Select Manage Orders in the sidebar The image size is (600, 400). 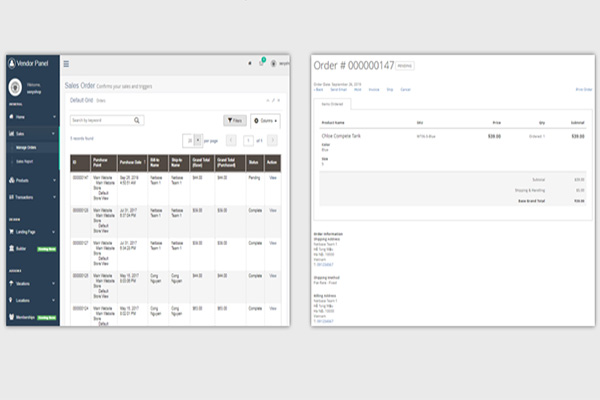pos(27,147)
